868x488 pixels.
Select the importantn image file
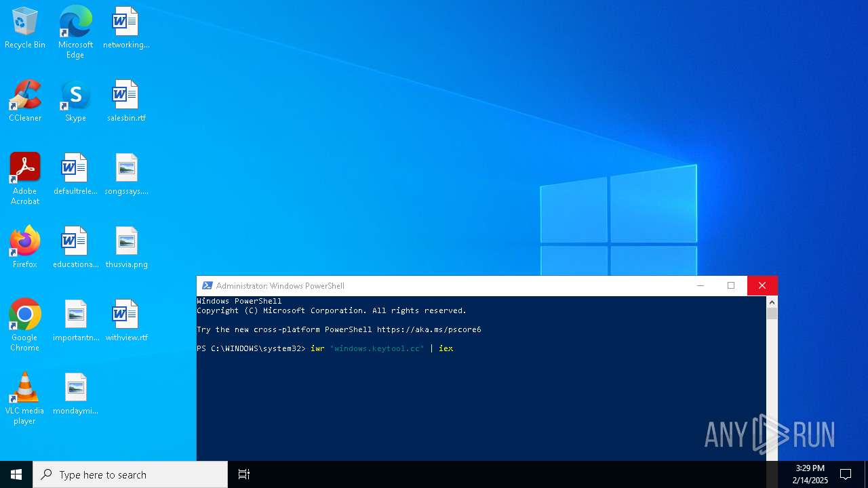[x=75, y=321]
